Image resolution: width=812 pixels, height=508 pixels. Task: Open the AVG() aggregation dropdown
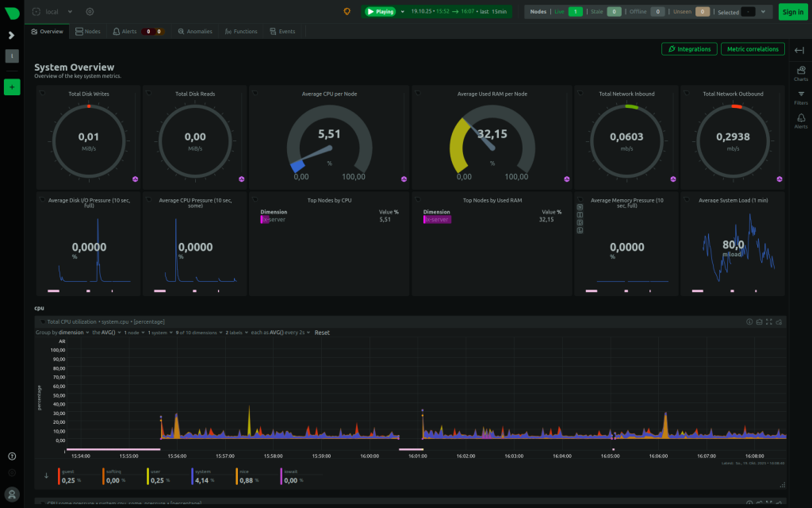109,333
